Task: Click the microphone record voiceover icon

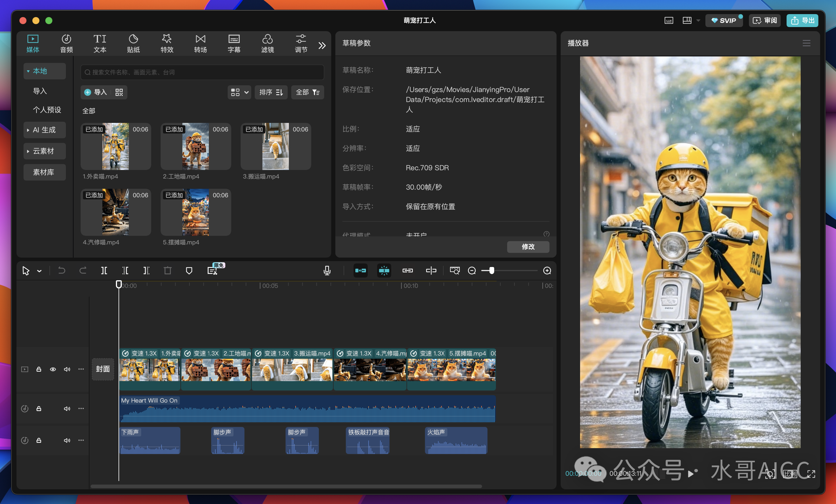Action: [327, 270]
